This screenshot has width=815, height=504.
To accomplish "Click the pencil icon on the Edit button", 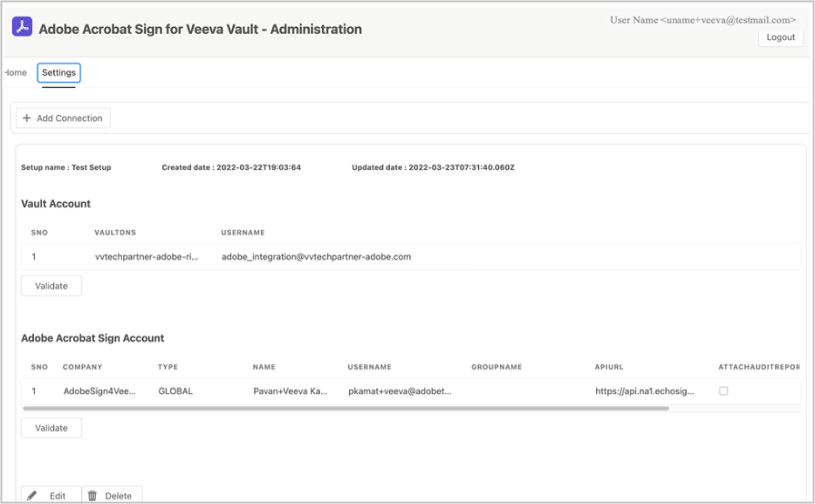I will tap(32, 495).
